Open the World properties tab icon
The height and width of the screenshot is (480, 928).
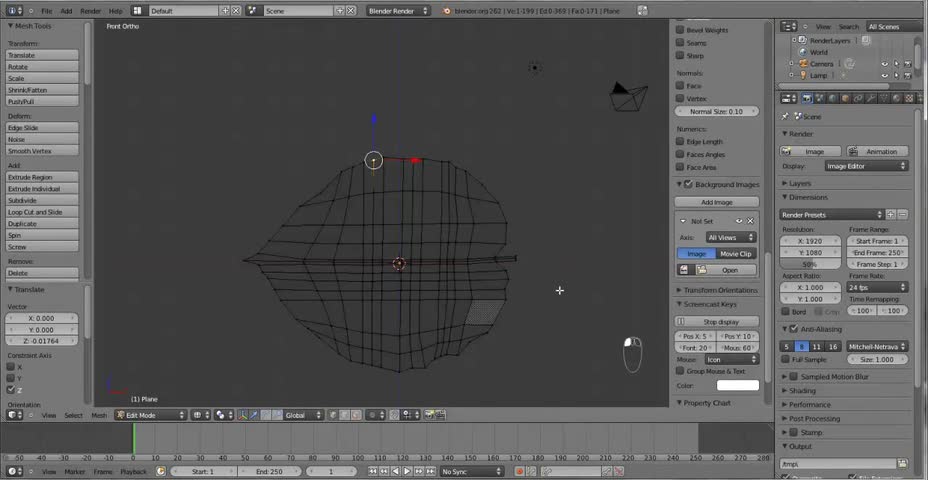[x=832, y=98]
